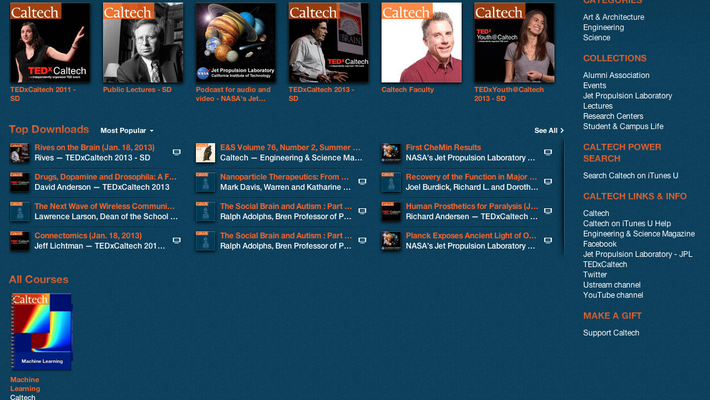Image resolution: width=710 pixels, height=400 pixels.
Task: Click Machine Learning course title text
Action: tap(25, 384)
